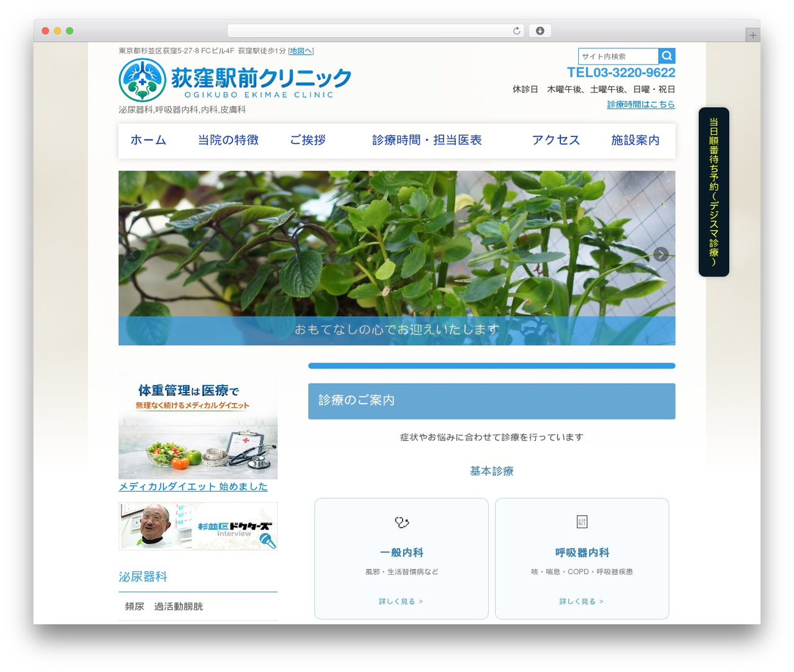Viewport: 794px width, 672px height.
Task: Focus the サイト内検索 search field
Action: tap(618, 56)
